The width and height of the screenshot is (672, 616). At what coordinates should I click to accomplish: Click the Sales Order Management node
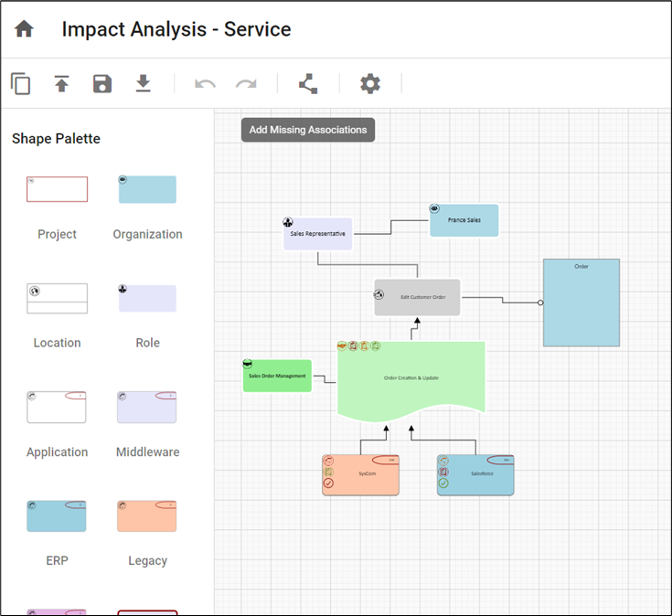[277, 376]
